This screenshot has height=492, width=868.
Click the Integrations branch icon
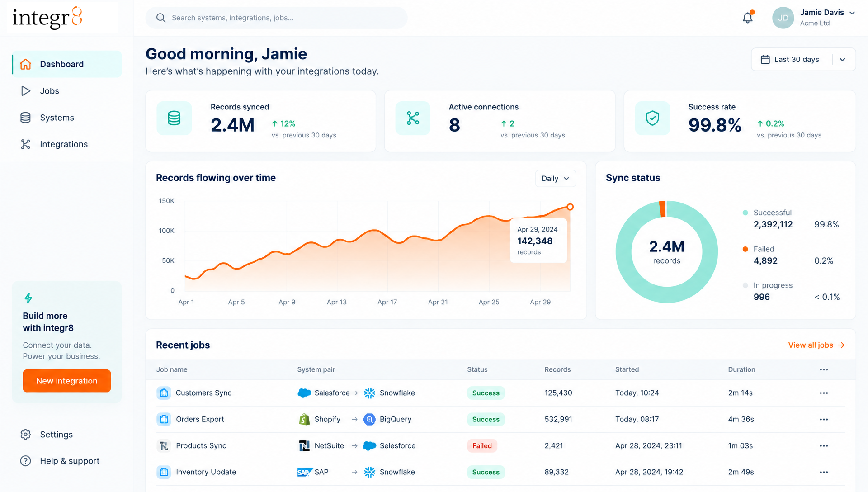click(x=26, y=144)
